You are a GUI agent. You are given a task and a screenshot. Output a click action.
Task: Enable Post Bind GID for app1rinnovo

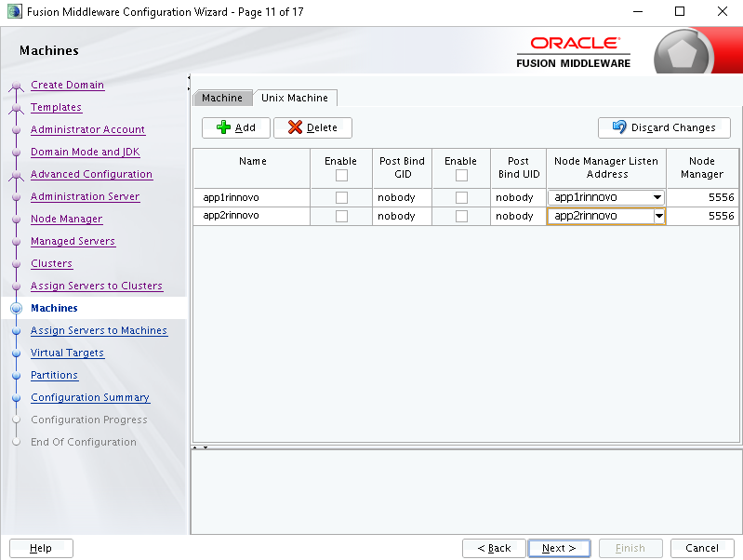[341, 197]
